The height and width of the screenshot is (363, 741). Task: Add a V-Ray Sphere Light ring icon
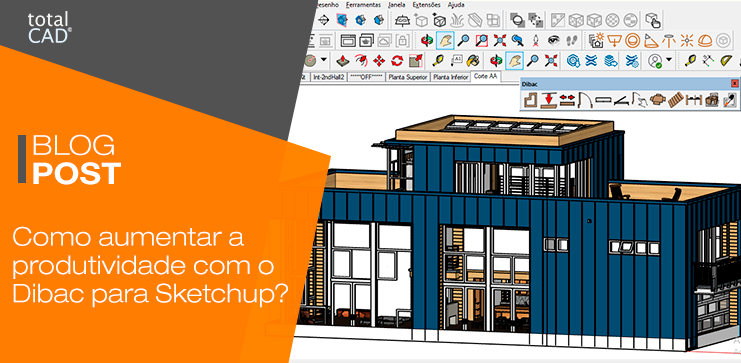(632, 40)
